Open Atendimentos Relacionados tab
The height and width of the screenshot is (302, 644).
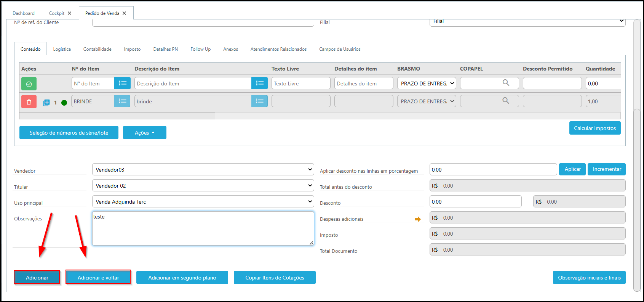coord(278,49)
